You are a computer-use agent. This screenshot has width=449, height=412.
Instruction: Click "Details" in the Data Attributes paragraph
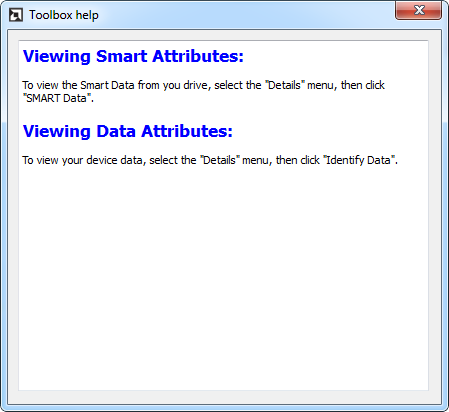(220, 160)
